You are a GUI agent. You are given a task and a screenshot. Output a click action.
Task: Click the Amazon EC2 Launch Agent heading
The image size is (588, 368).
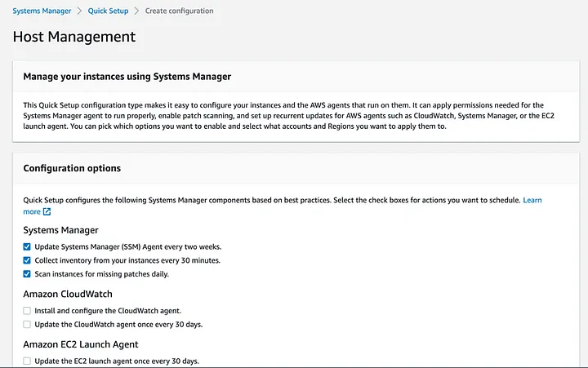tap(81, 344)
